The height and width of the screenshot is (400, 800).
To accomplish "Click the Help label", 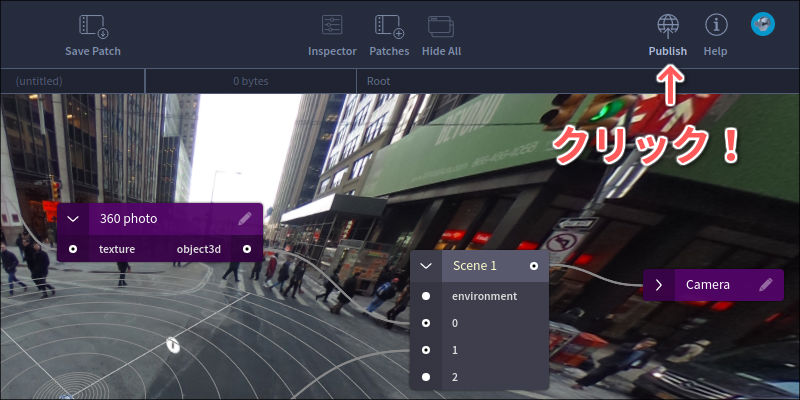I will pyautogui.click(x=715, y=52).
